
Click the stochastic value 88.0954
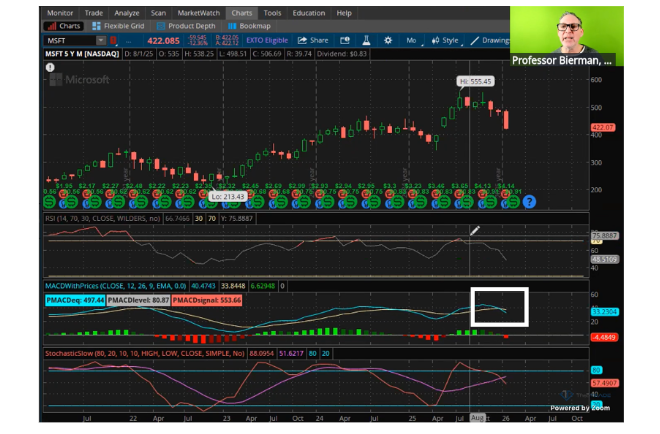pos(261,354)
